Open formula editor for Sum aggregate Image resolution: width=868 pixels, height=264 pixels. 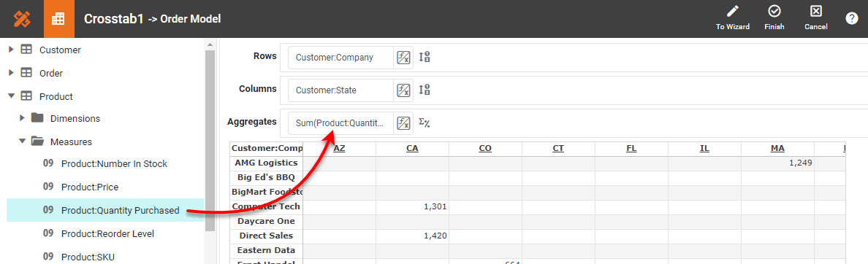pos(403,123)
